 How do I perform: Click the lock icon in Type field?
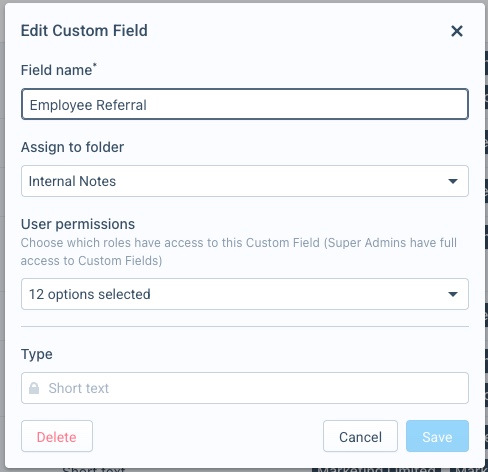pyautogui.click(x=34, y=388)
